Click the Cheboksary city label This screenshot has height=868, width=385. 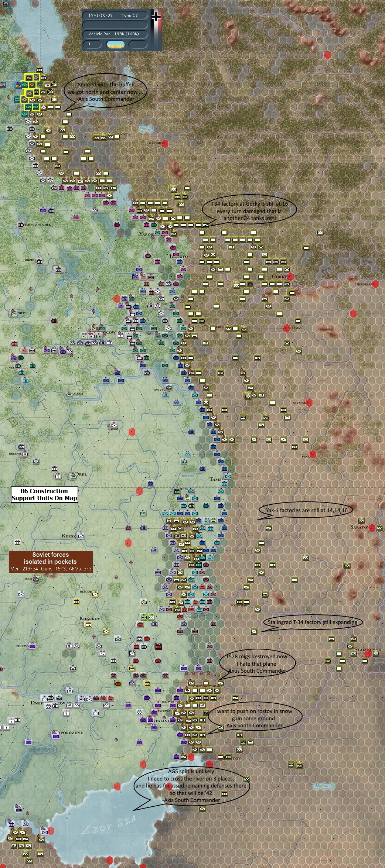point(364,284)
